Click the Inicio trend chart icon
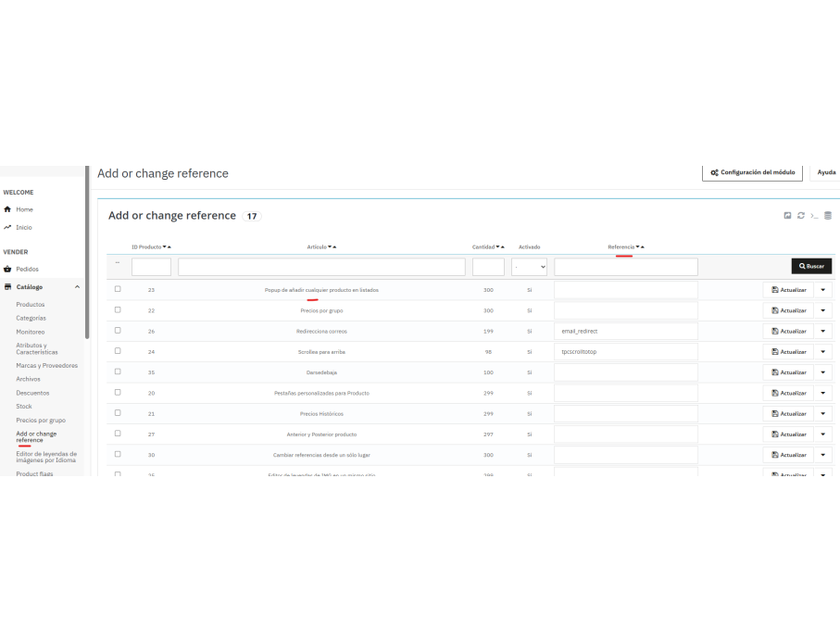The width and height of the screenshot is (840, 642). point(7,227)
